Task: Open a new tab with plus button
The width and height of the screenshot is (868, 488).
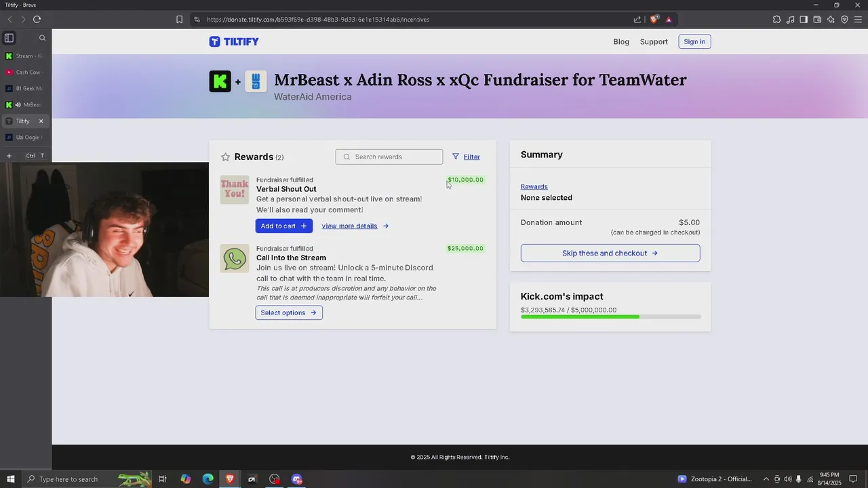Action: coord(9,156)
